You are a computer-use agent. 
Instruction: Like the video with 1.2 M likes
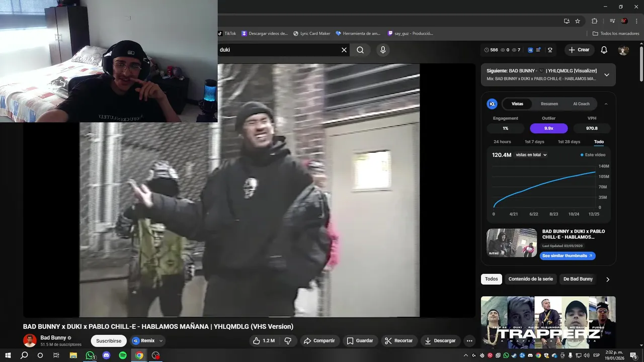pyautogui.click(x=264, y=341)
